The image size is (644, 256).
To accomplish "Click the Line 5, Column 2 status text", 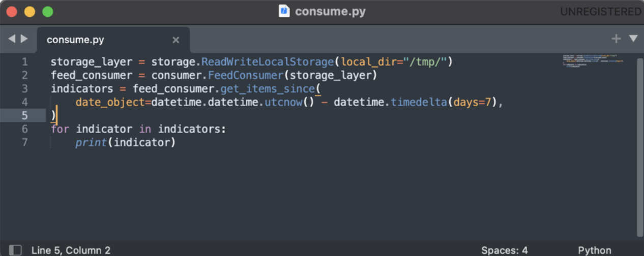I will [71, 250].
